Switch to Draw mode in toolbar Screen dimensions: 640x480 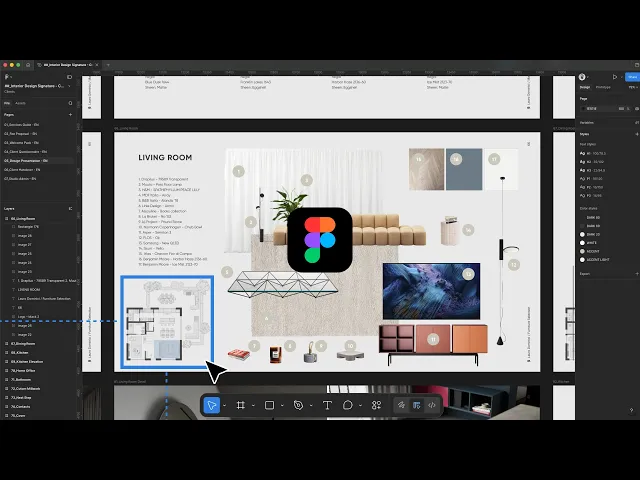(401, 405)
